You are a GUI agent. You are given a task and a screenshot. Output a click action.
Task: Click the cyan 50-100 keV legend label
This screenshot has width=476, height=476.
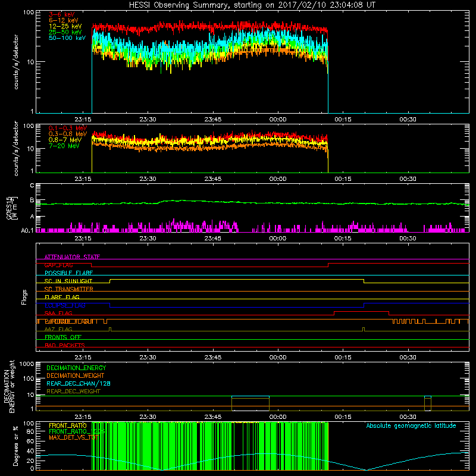pos(67,38)
